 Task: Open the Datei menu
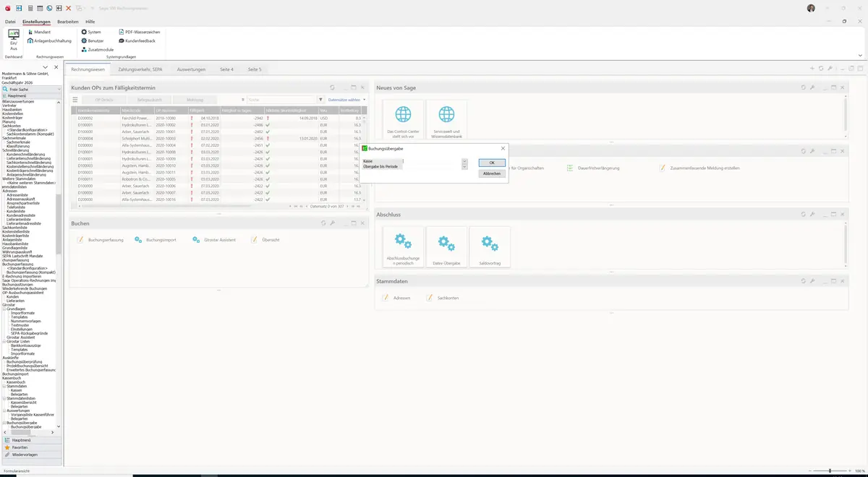pyautogui.click(x=11, y=22)
